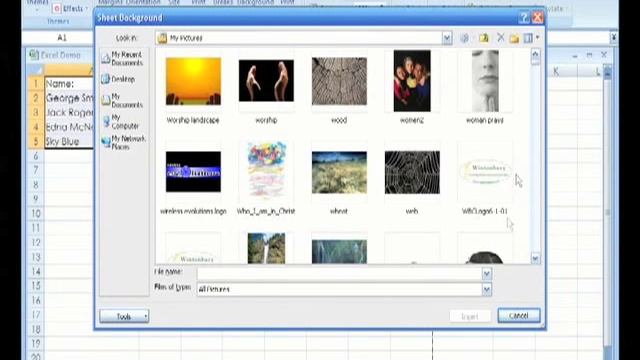Open My Network Places in places bar
Screen dimensions: 640x360
click(x=123, y=142)
